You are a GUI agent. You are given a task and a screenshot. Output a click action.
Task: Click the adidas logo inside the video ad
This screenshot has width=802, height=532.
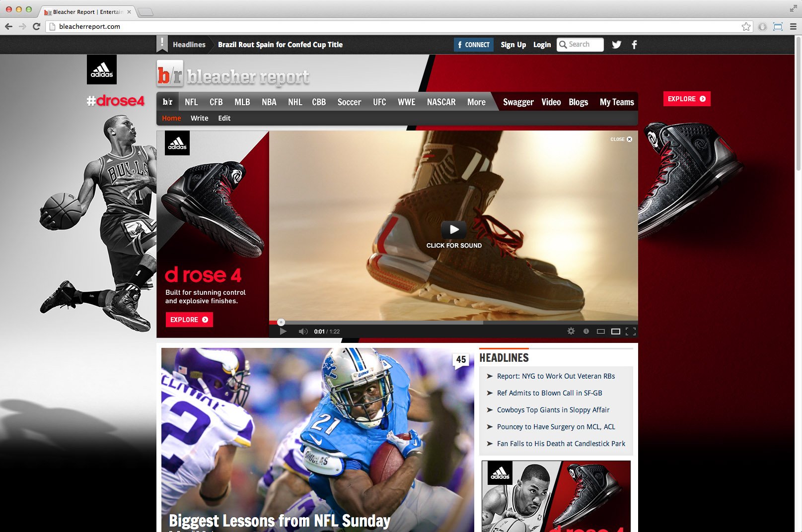pos(177,143)
